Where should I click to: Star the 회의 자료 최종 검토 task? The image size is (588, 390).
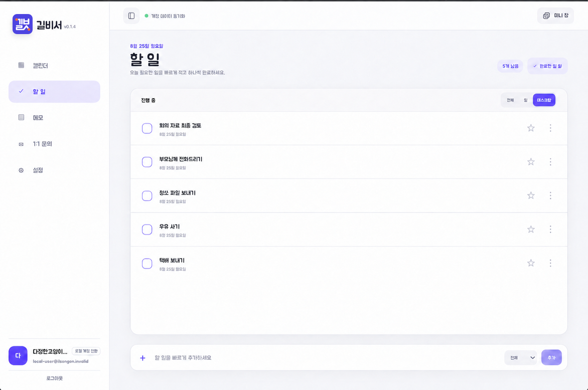click(531, 128)
